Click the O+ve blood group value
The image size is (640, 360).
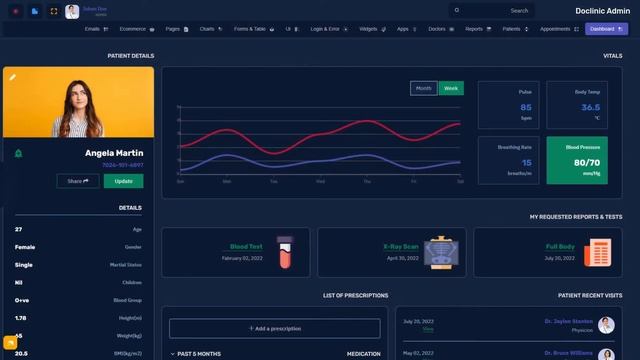coord(22,300)
